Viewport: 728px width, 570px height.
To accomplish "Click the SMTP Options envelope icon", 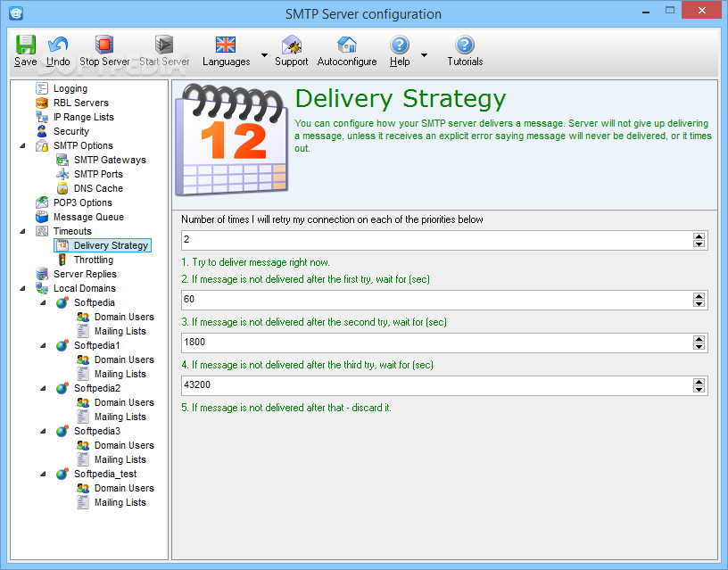I will (x=42, y=145).
